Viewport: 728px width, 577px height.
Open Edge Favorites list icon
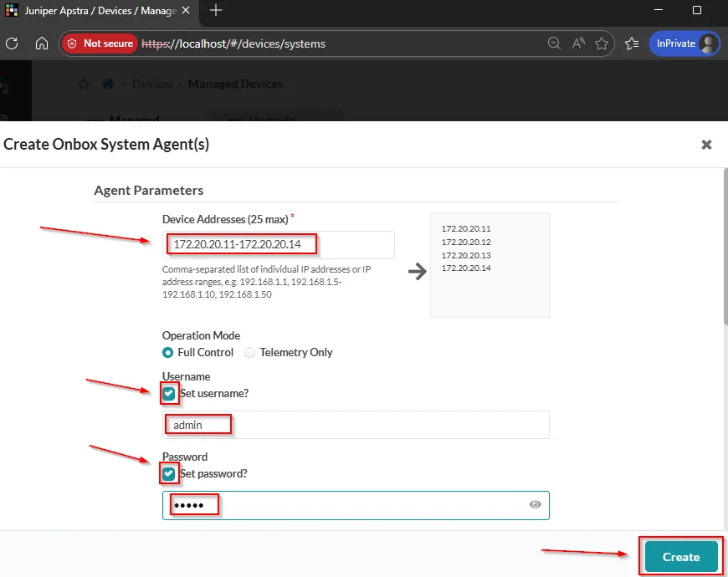(632, 43)
